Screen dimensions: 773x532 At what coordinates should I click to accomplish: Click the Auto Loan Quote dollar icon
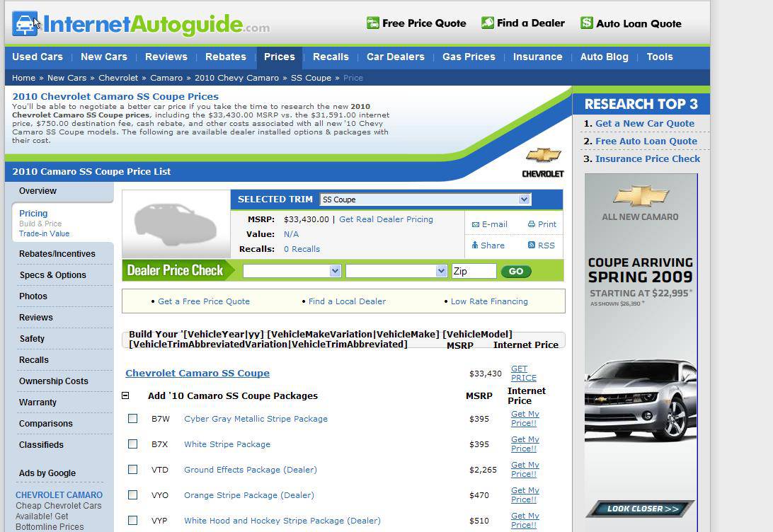pyautogui.click(x=587, y=23)
